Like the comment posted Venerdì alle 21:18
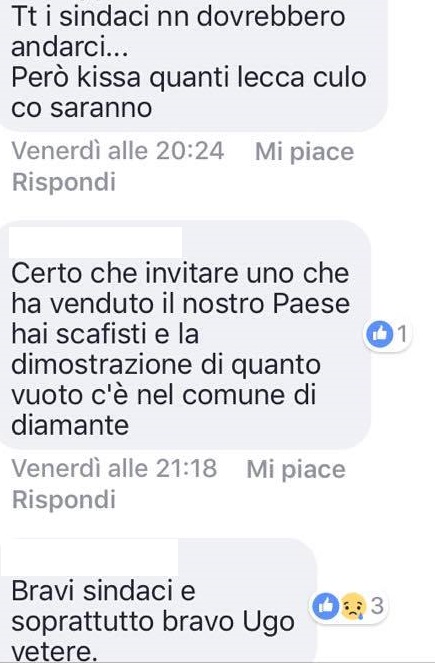The image size is (435, 669). click(x=296, y=469)
